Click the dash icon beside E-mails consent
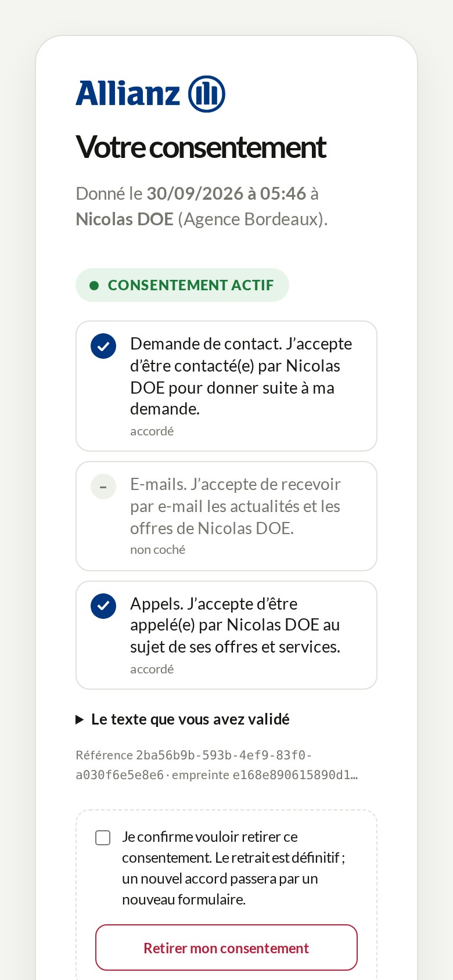The image size is (453, 980). pyautogui.click(x=103, y=487)
